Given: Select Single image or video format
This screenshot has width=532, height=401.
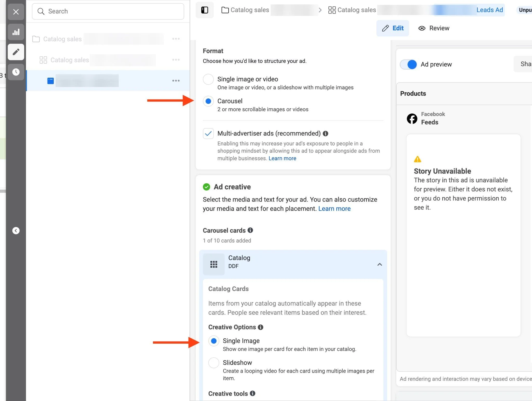Looking at the screenshot, I should pos(208,79).
